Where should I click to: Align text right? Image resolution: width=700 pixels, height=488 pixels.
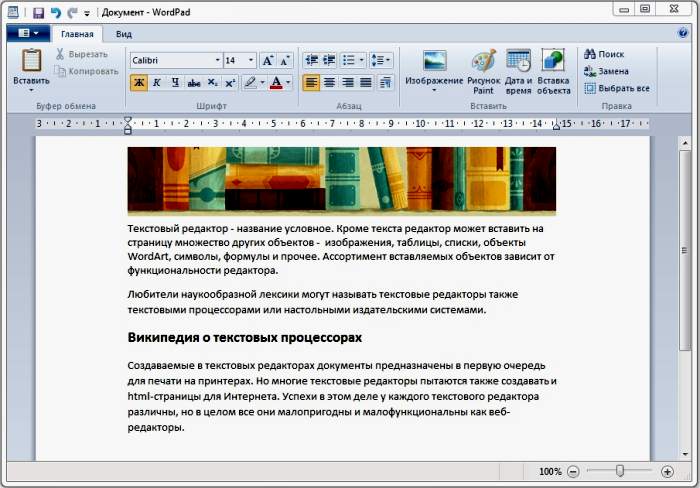tap(347, 83)
